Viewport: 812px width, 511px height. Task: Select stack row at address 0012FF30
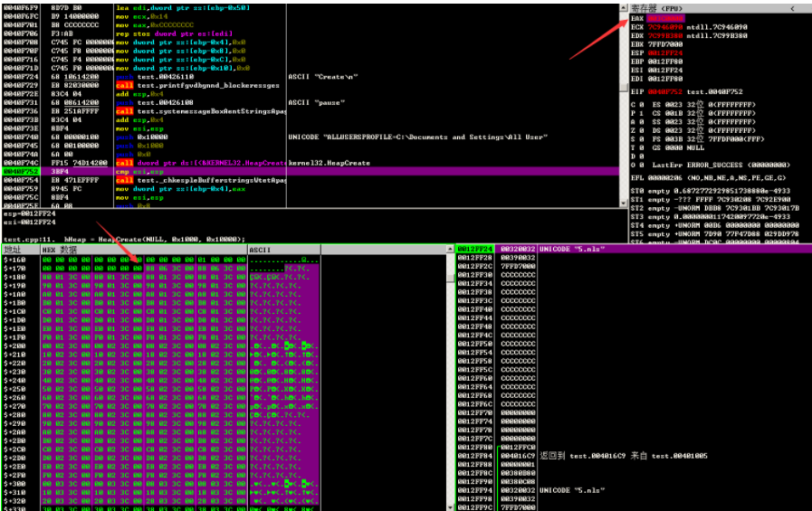pyautogui.click(x=634, y=275)
